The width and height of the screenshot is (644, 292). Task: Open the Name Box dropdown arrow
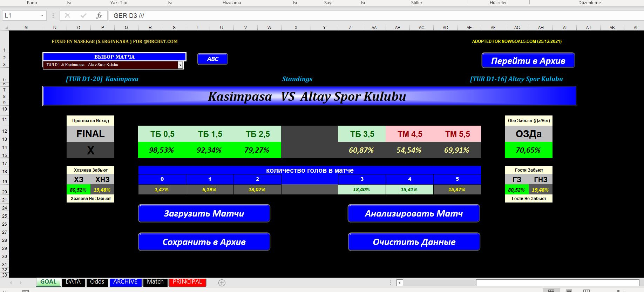pos(42,15)
